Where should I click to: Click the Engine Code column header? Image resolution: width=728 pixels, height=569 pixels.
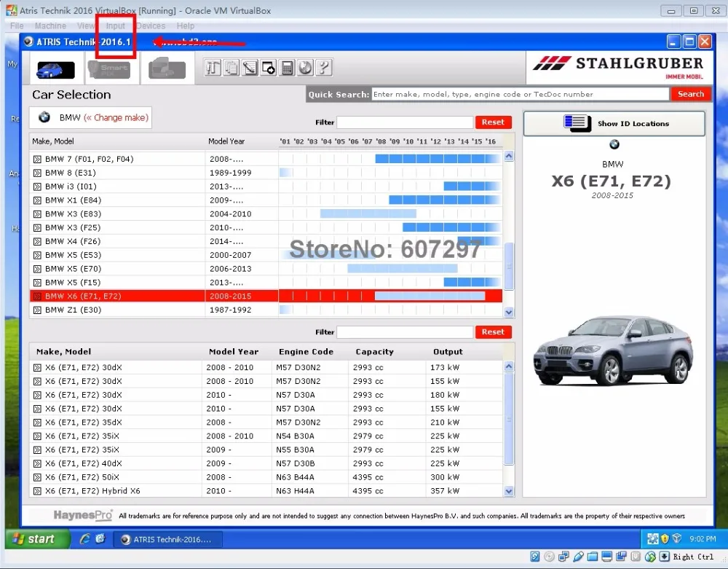[x=306, y=352]
